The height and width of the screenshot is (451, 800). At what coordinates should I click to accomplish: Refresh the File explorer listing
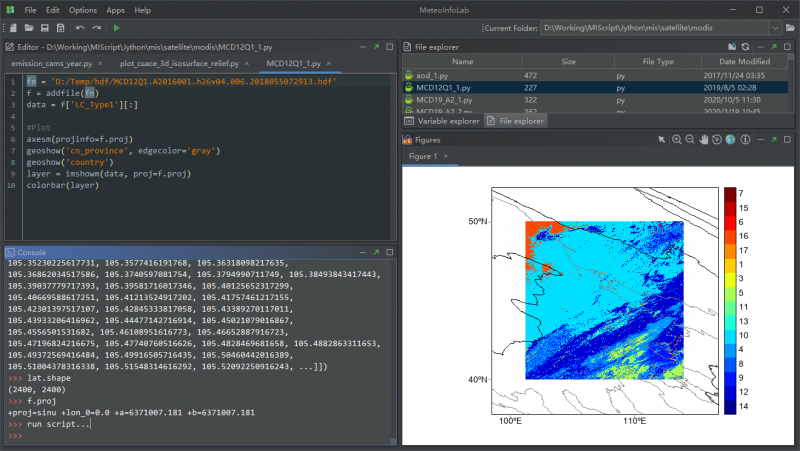[745, 47]
